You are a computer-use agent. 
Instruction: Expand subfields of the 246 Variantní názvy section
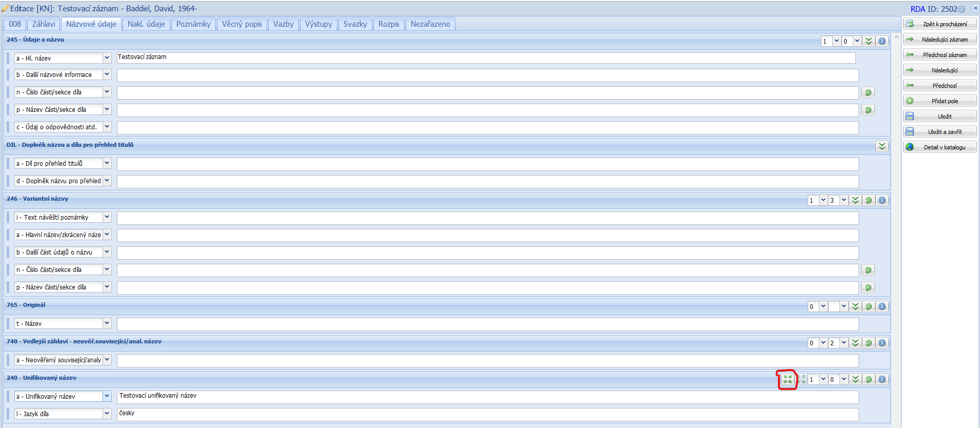pos(855,201)
